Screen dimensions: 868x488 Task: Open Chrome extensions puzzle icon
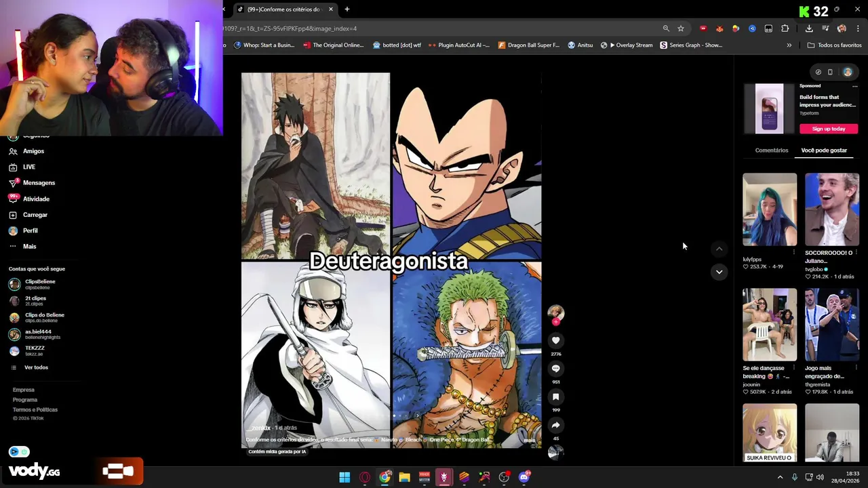785,28
